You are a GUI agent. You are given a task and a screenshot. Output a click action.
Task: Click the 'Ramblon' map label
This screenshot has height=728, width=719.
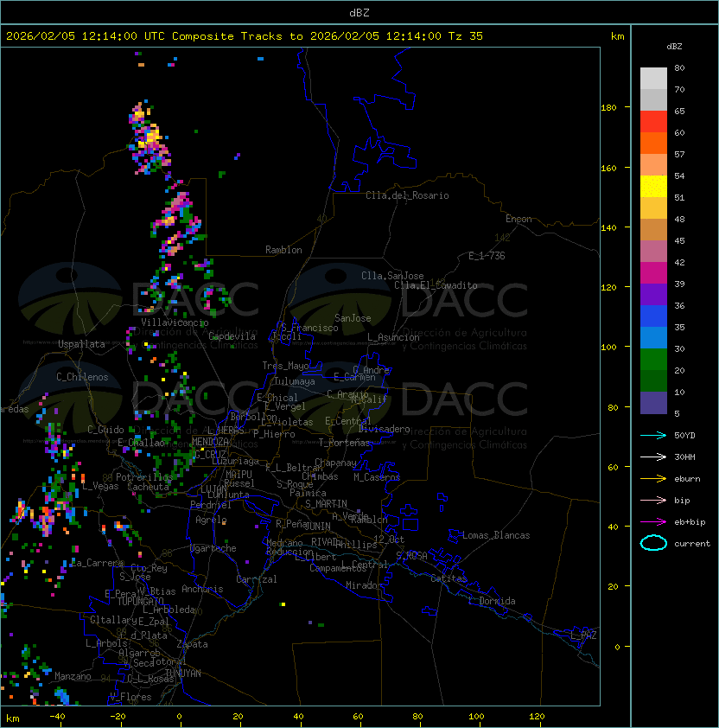(283, 250)
